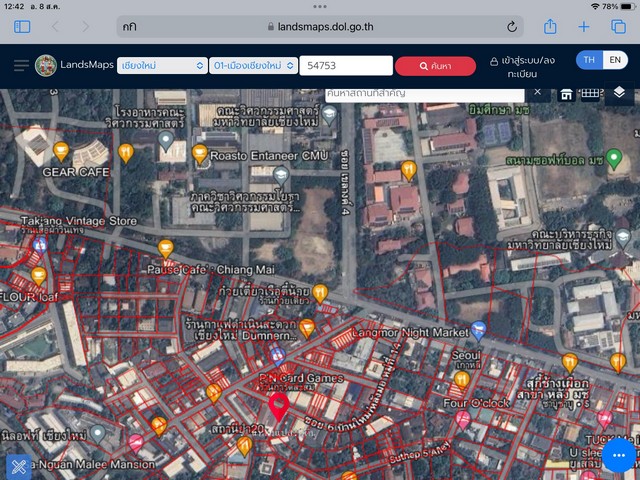Open the blue chat bubble button
The image size is (640, 480).
(619, 455)
